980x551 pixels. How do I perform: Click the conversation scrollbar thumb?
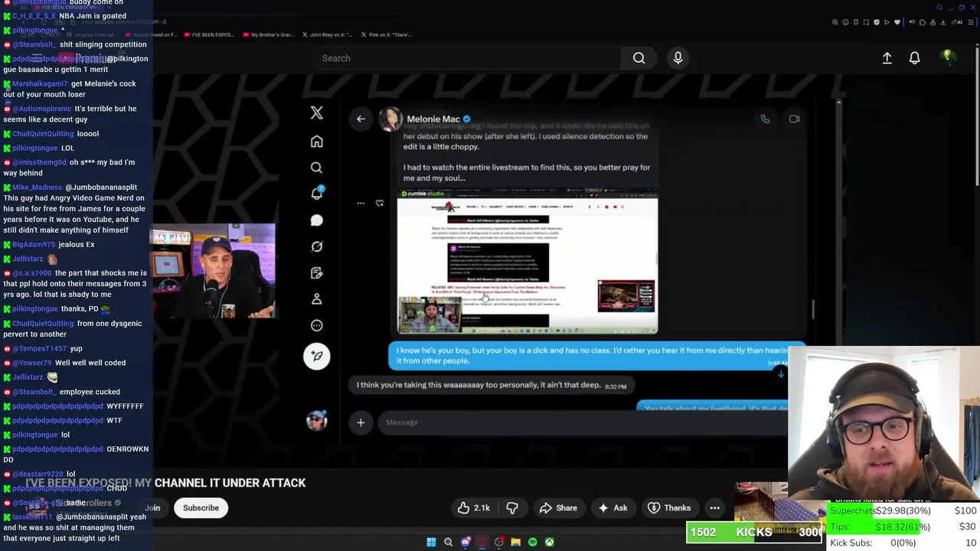(x=813, y=308)
